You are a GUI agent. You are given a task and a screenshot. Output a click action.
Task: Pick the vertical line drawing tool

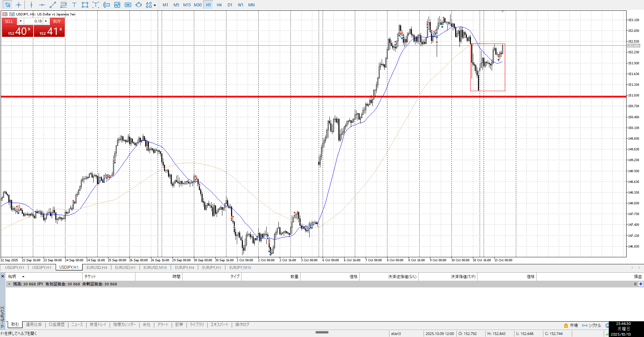31,5
